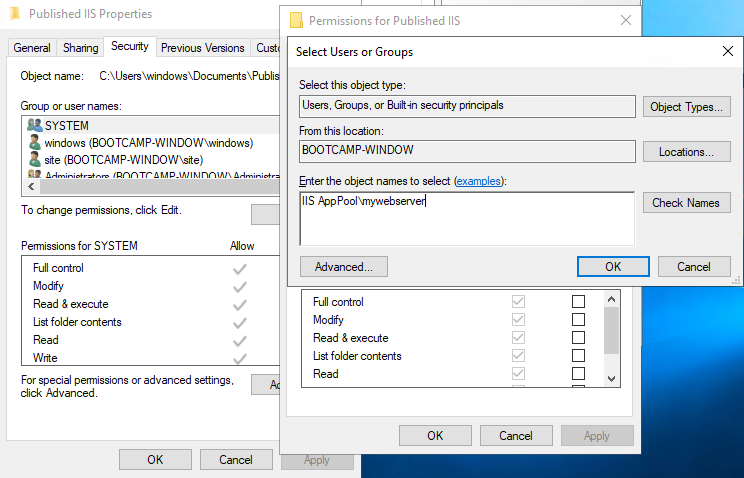Image resolution: width=744 pixels, height=478 pixels.
Task: Select windows (BOOTCAMP-WINDOW\windows) user entry
Action: pos(151,142)
